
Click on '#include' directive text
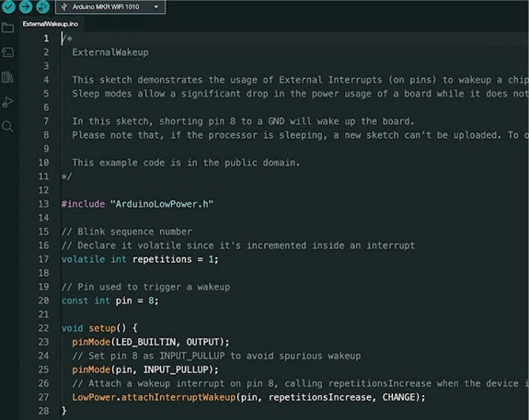[x=83, y=204]
